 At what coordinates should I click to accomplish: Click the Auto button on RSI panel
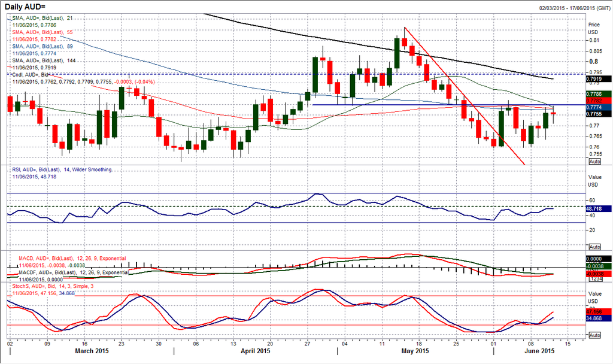595,247
